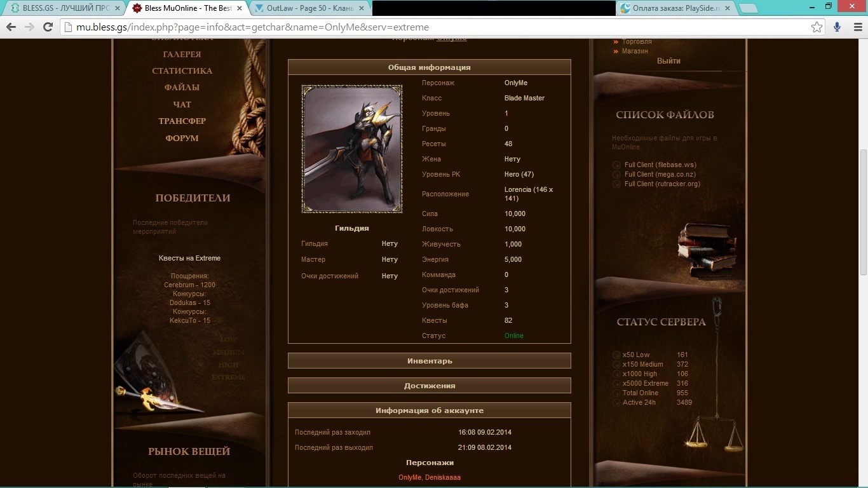The height and width of the screenshot is (488, 868).
Task: Close the Bless MuOnline tab with its X
Action: [240, 9]
